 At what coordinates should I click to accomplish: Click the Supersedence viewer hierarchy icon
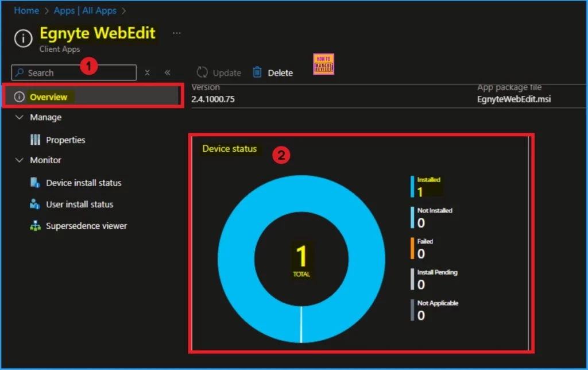point(35,226)
